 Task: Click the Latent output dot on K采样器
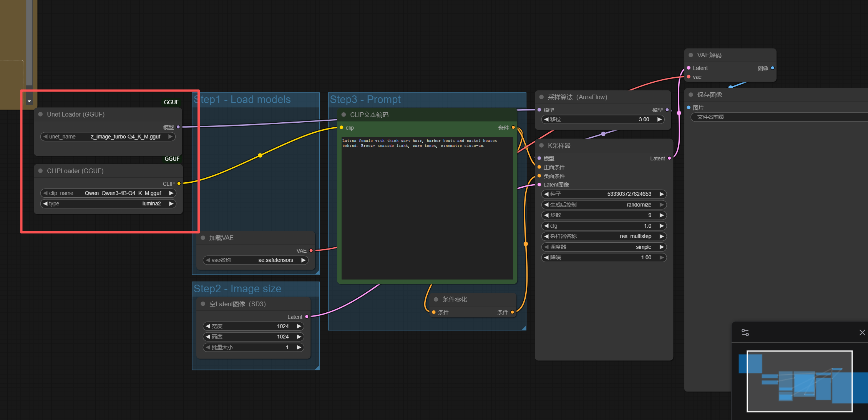click(669, 158)
